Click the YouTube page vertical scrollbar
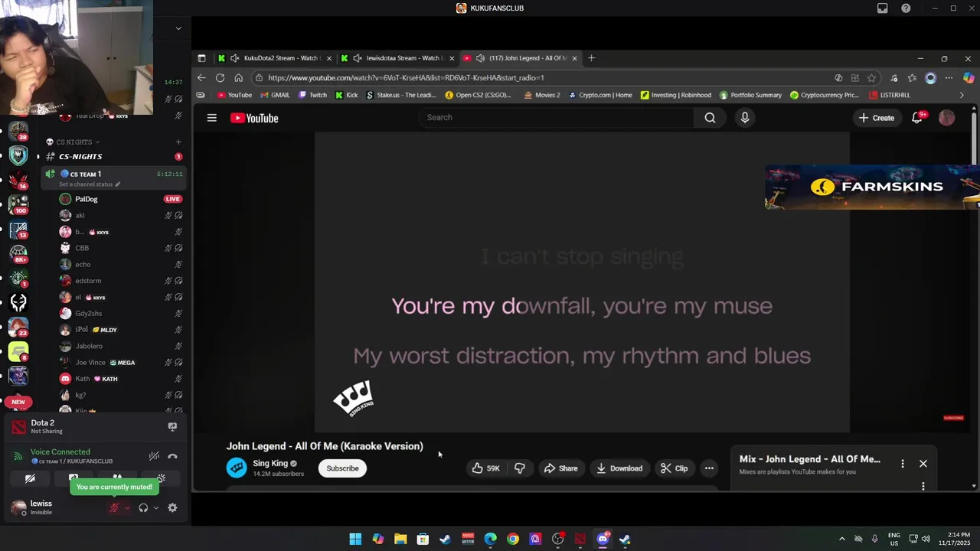 click(974, 138)
